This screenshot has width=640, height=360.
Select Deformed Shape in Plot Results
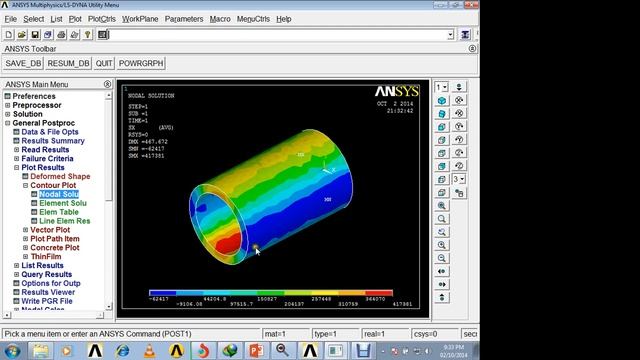click(60, 176)
